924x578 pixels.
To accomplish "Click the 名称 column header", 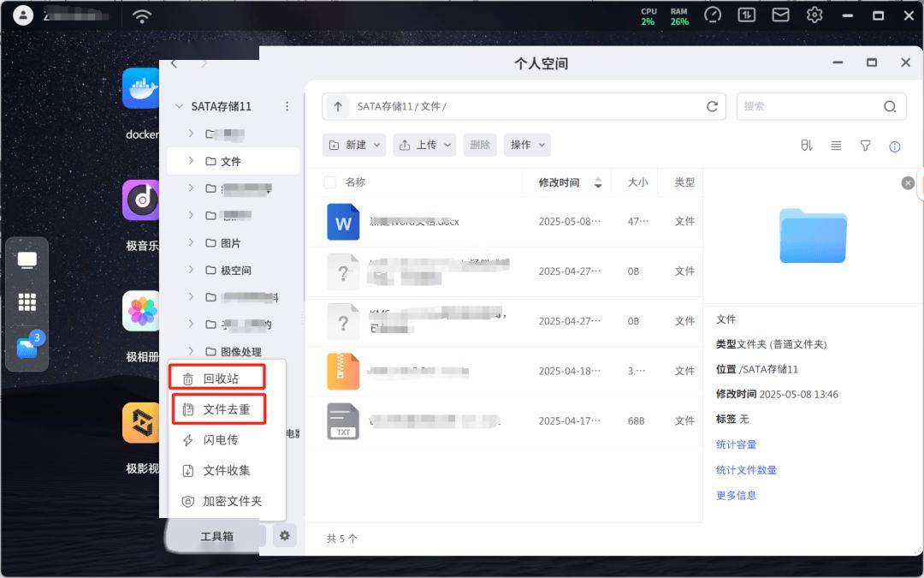I will pos(355,182).
